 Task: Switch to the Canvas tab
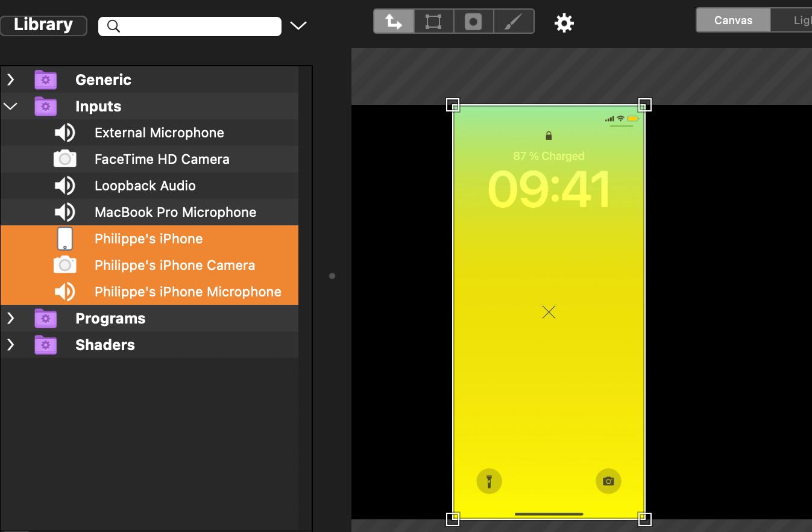click(x=732, y=20)
